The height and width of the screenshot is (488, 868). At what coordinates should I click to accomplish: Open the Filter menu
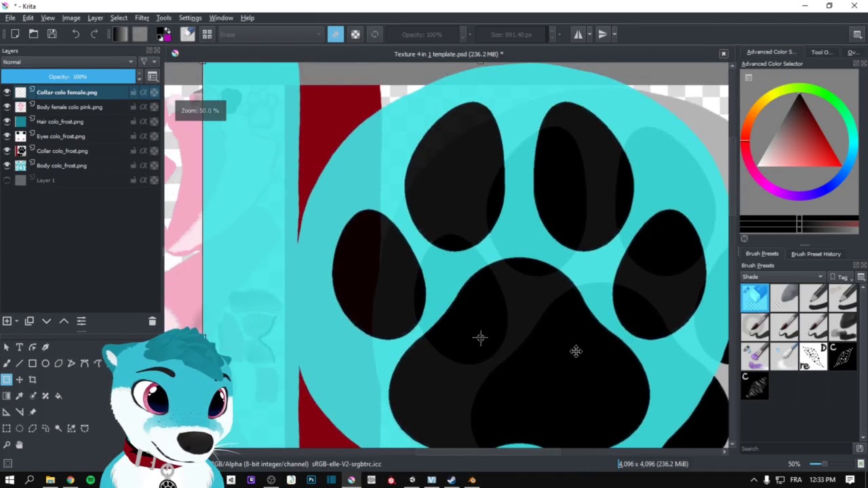point(142,18)
